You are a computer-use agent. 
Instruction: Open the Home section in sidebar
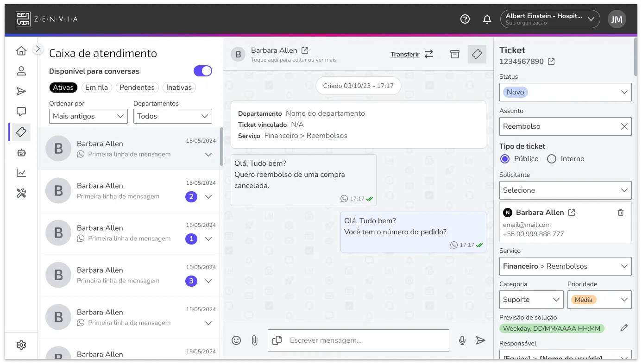click(21, 50)
